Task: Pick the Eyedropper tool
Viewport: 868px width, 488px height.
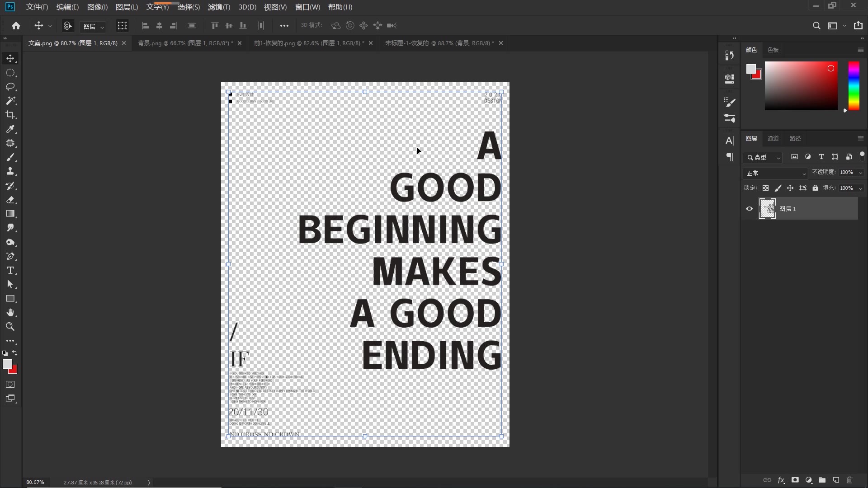Action: coord(10,129)
